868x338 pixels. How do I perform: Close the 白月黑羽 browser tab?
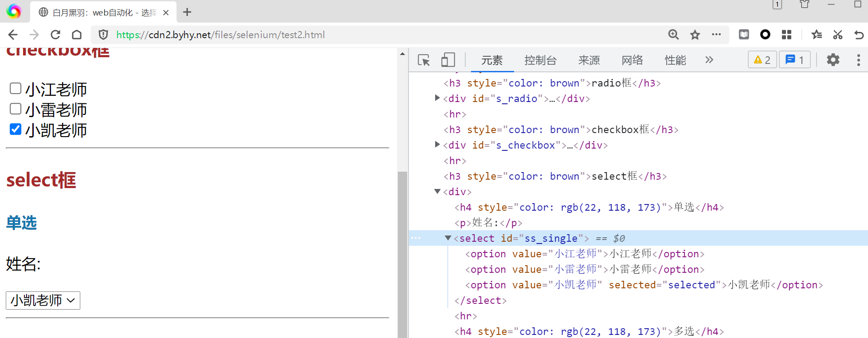point(166,12)
